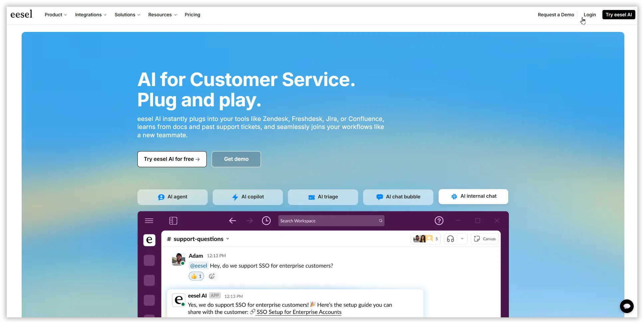This screenshot has height=324, width=644.
Task: Open the chat bubble widget at bottom right
Action: pos(627,306)
